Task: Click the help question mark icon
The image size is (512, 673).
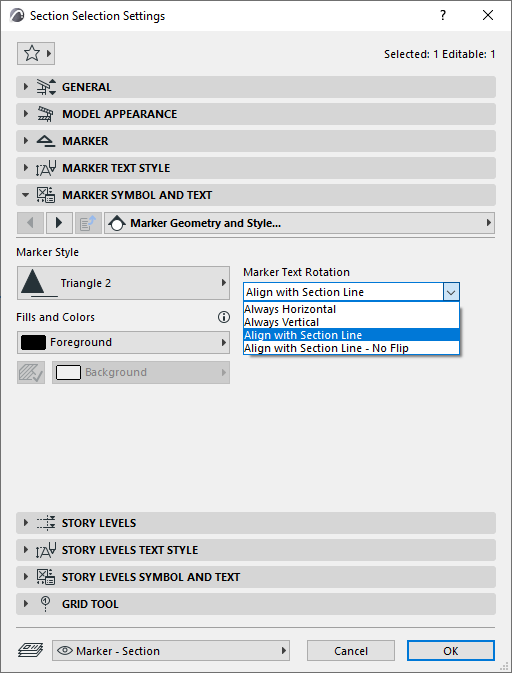Action: click(x=443, y=15)
